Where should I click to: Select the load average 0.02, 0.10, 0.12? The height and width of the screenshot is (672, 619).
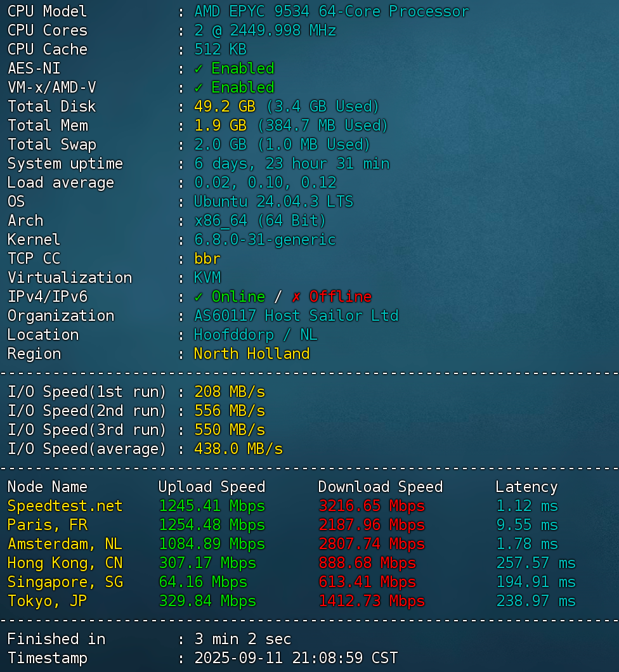pyautogui.click(x=265, y=183)
